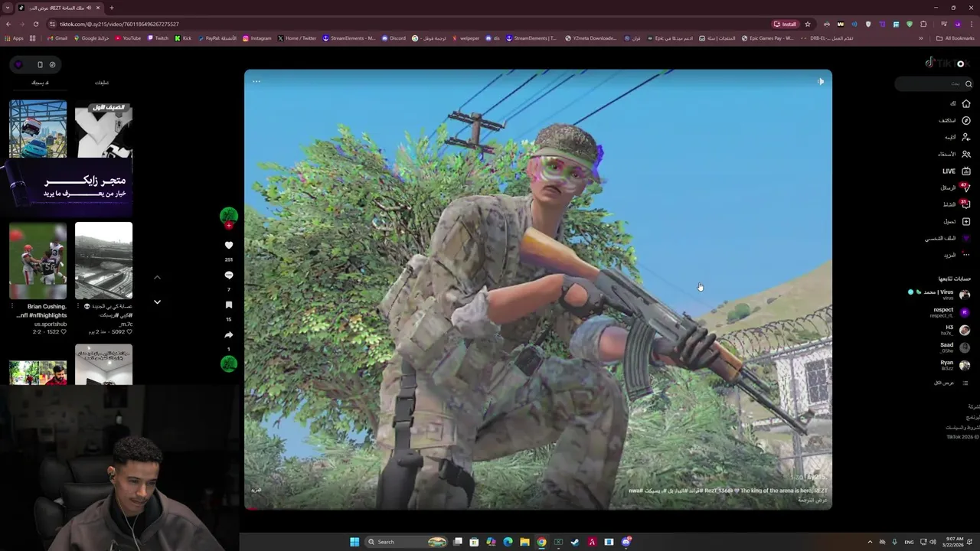Open followed account respect

pyautogui.click(x=949, y=311)
